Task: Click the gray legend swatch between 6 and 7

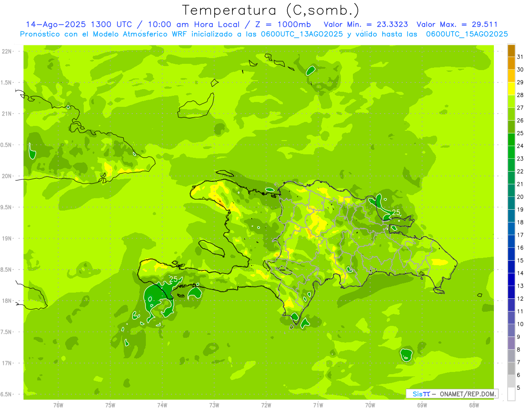Action: (511, 368)
